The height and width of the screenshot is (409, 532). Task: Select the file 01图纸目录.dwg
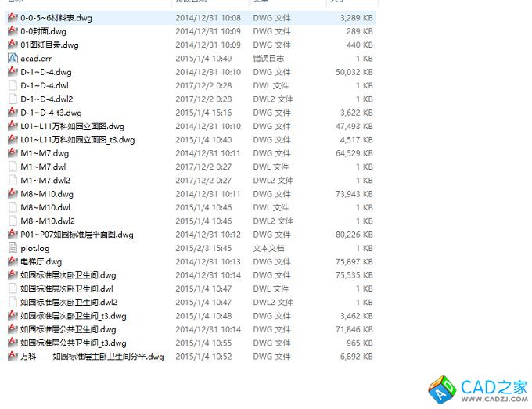click(49, 45)
